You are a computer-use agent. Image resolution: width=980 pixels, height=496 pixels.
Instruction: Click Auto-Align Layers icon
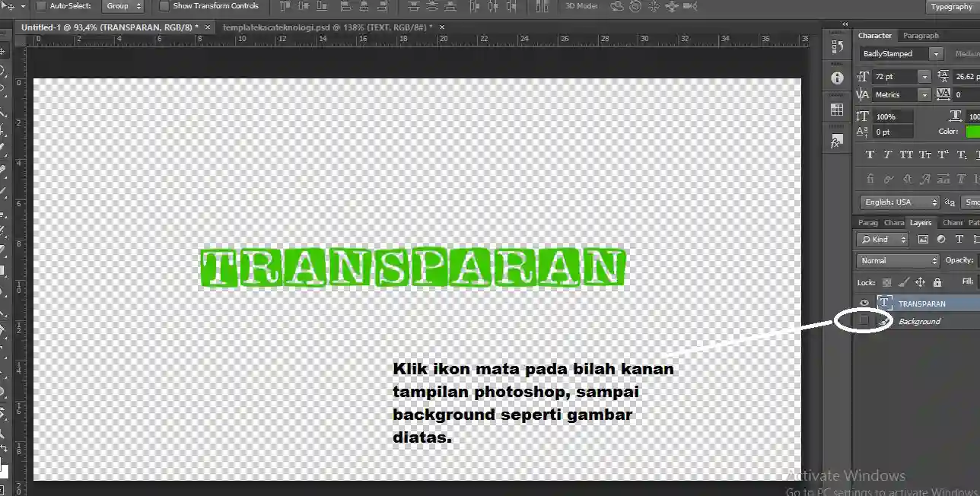(x=542, y=6)
